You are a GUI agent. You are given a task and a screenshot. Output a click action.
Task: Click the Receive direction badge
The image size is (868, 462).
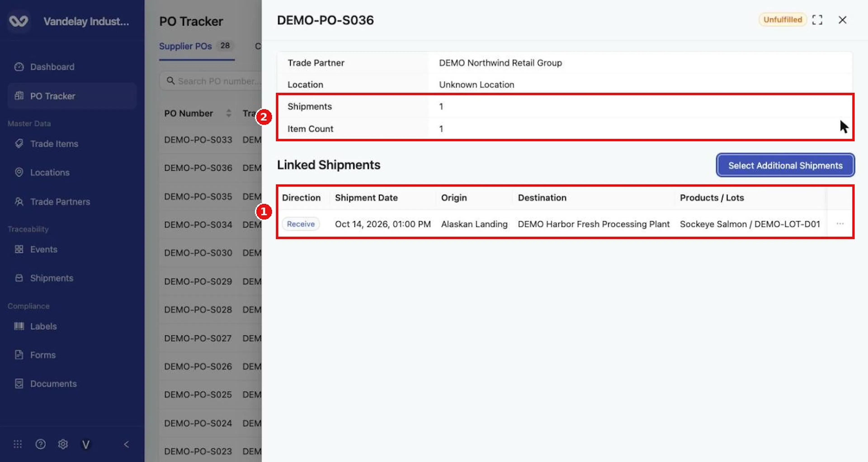coord(301,224)
